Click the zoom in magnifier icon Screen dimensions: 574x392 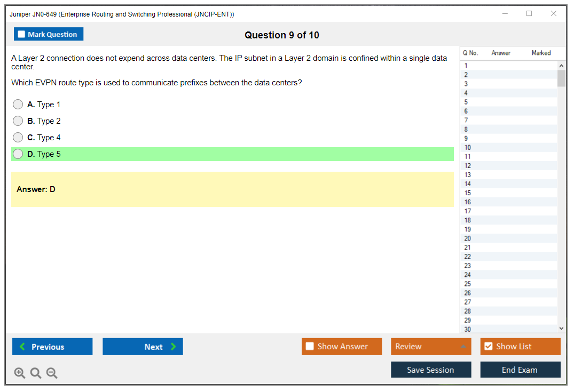coord(20,373)
